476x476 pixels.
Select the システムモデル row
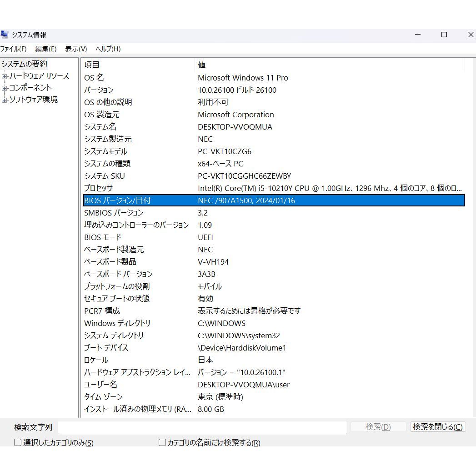point(274,151)
